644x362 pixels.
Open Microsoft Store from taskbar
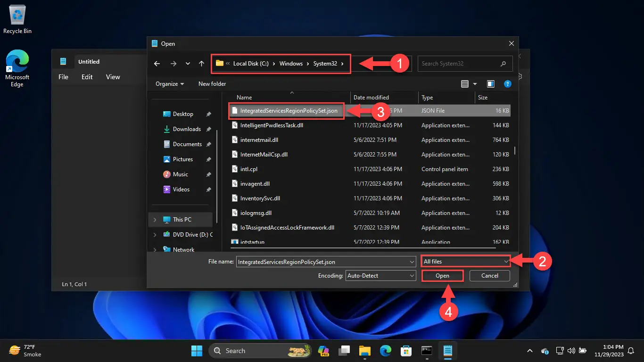coord(406,351)
